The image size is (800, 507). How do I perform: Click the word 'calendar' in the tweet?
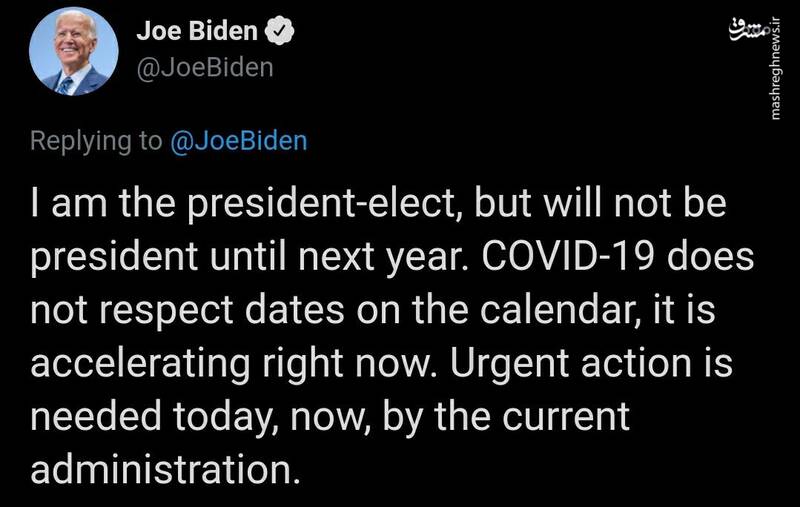[553, 309]
